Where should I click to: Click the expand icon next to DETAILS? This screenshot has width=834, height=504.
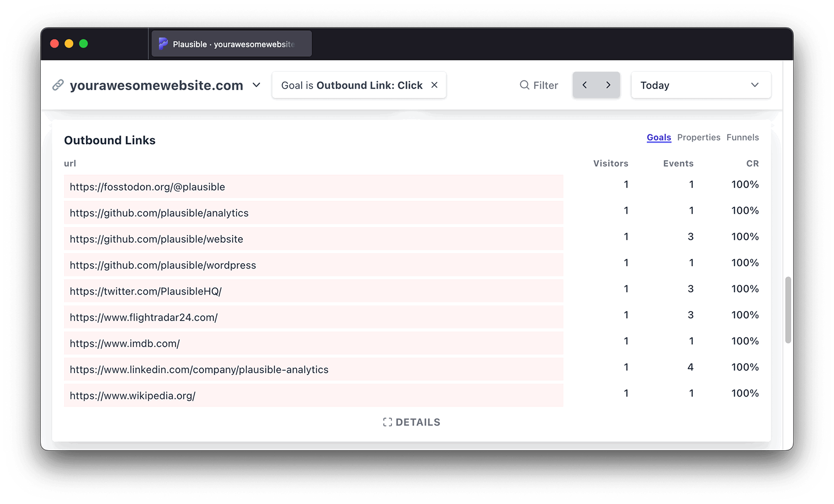point(387,422)
